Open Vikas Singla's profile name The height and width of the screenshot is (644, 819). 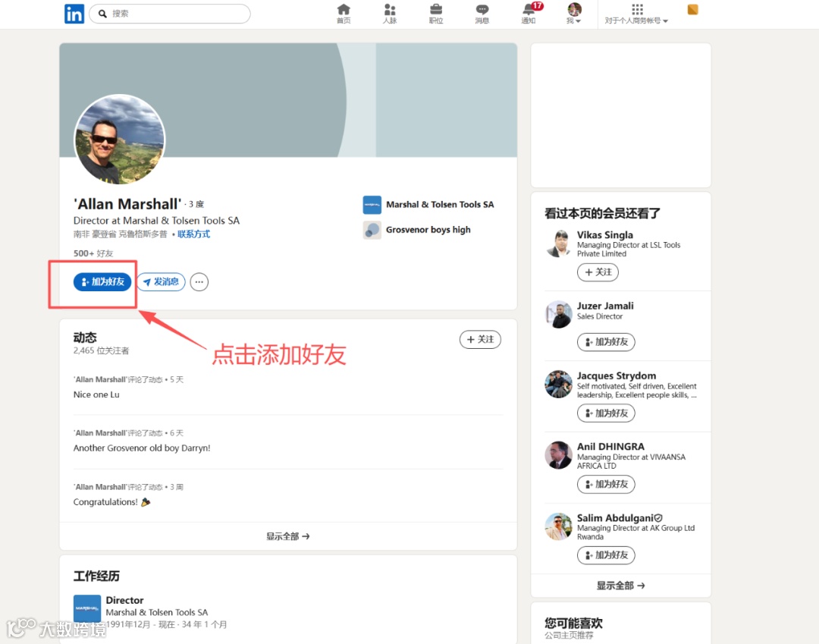point(605,235)
